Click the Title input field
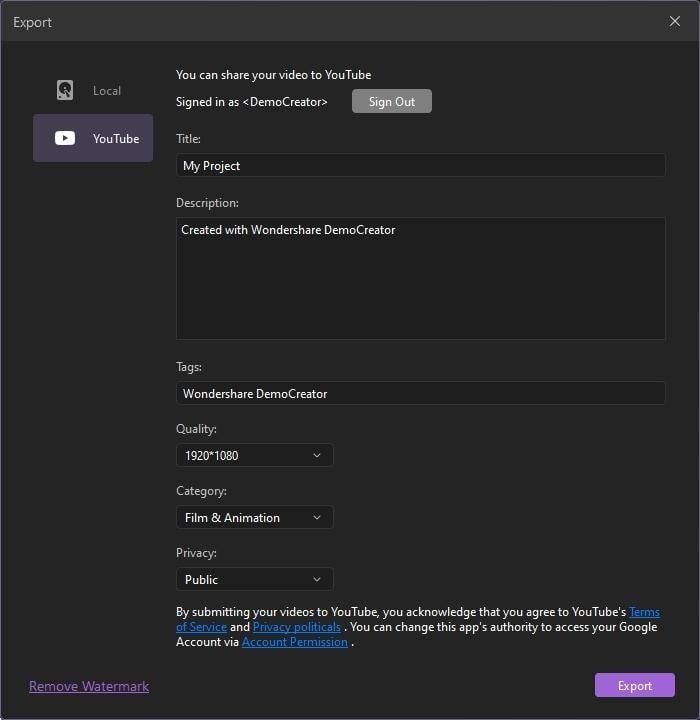 coord(420,166)
